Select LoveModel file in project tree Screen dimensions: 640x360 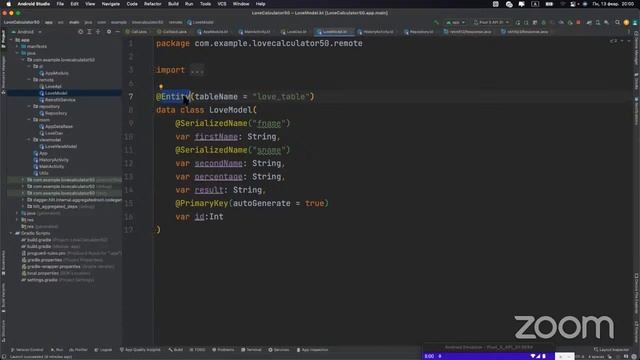pos(53,93)
